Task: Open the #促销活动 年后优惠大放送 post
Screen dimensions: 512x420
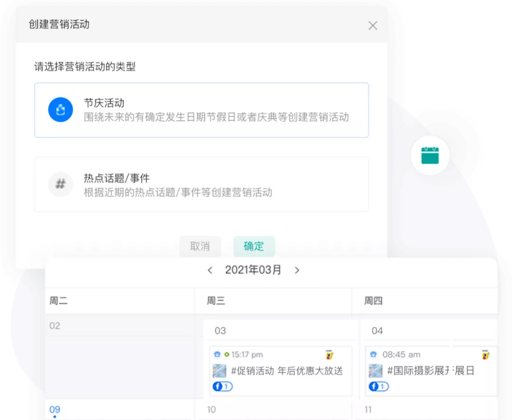Action: point(287,371)
